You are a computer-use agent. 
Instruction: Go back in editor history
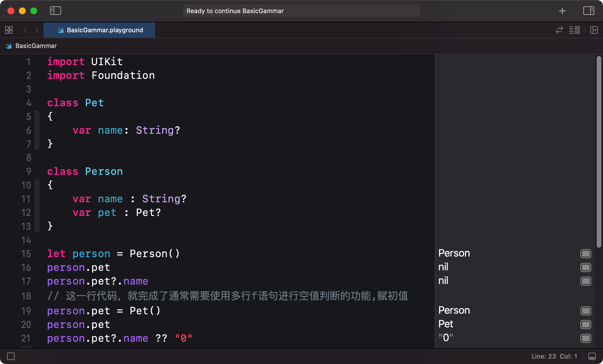25,30
